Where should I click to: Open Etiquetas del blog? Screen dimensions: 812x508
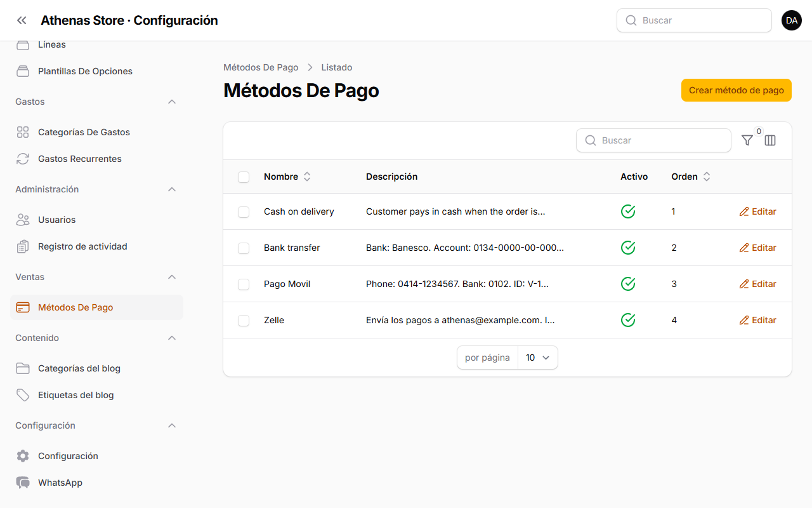(x=96, y=395)
